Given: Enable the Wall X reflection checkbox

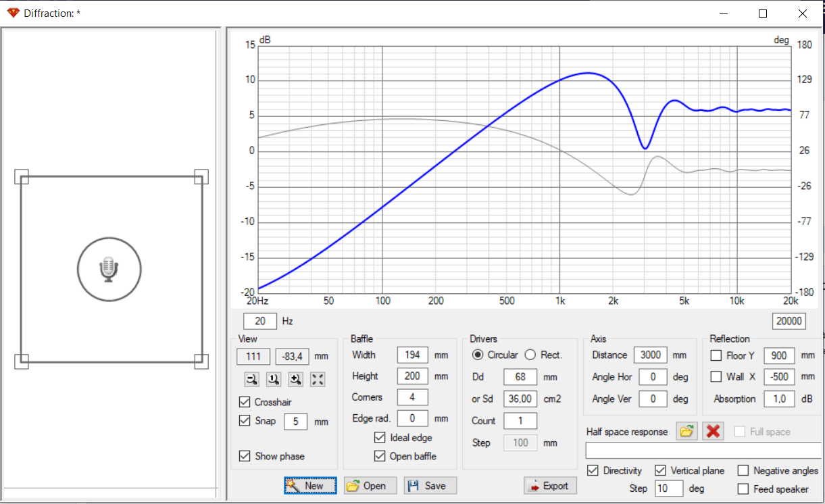Looking at the screenshot, I should pyautogui.click(x=716, y=377).
